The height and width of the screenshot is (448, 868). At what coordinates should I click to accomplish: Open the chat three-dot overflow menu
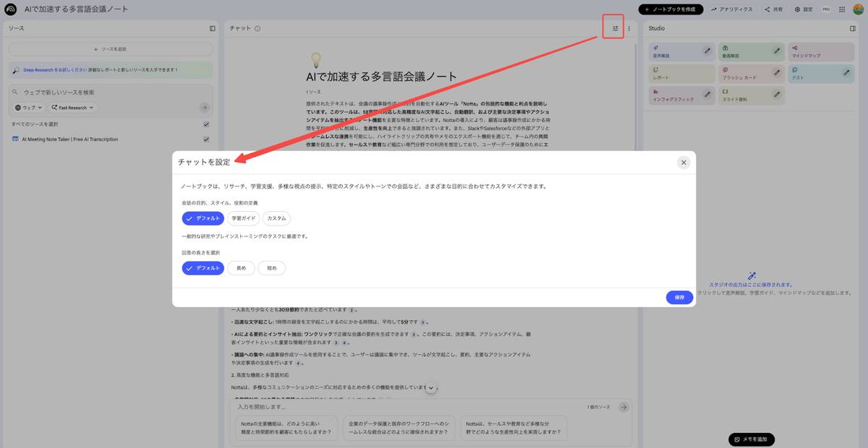[628, 28]
